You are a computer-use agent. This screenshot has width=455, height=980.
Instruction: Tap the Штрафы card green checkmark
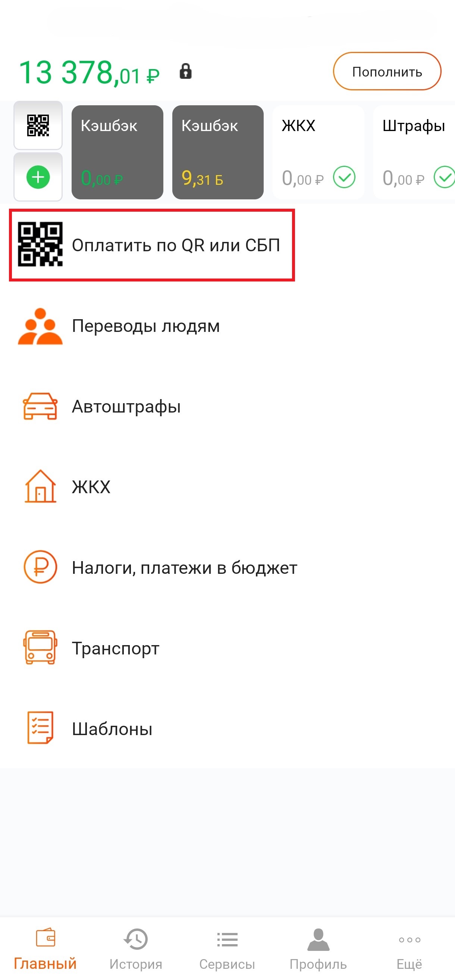[x=444, y=177]
